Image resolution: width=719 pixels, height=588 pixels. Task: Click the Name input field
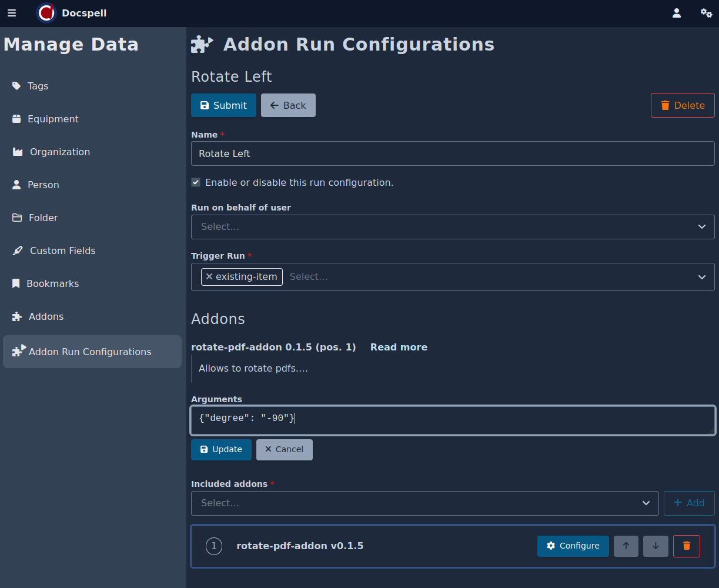tap(453, 153)
